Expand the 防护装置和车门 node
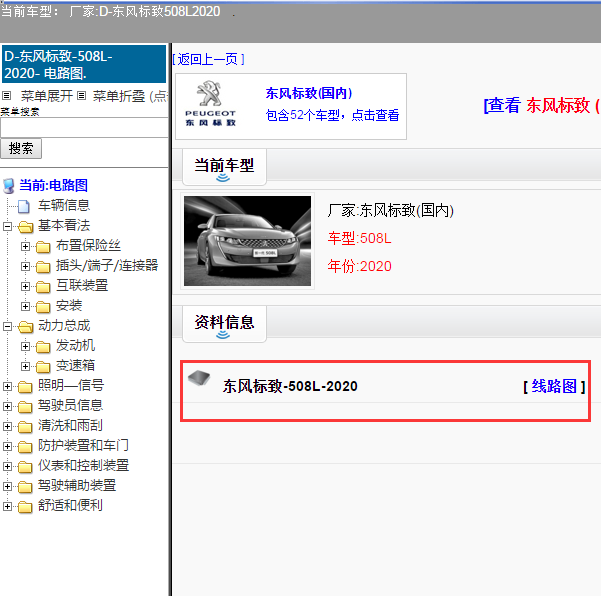 7,446
